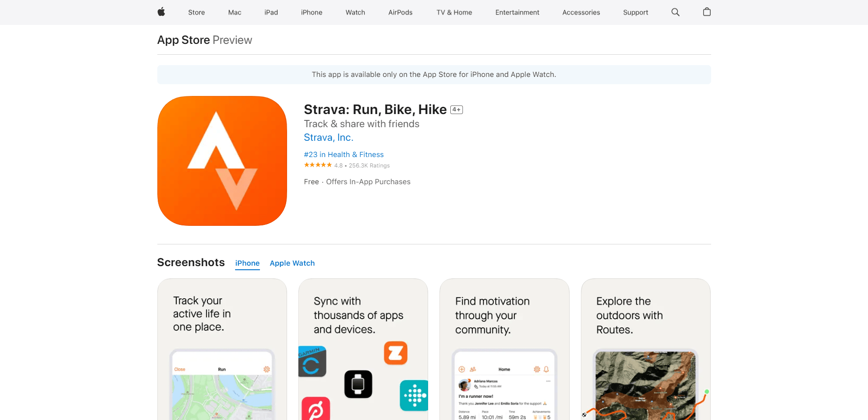Image resolution: width=868 pixels, height=420 pixels.
Task: Open the iPhone nav menu
Action: click(312, 12)
